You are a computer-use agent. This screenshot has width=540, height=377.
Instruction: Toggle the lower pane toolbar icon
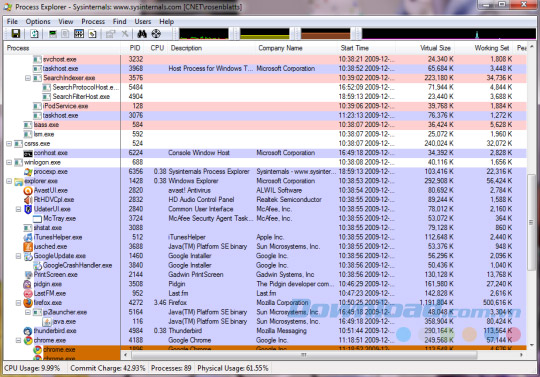pyautogui.click(x=79, y=34)
